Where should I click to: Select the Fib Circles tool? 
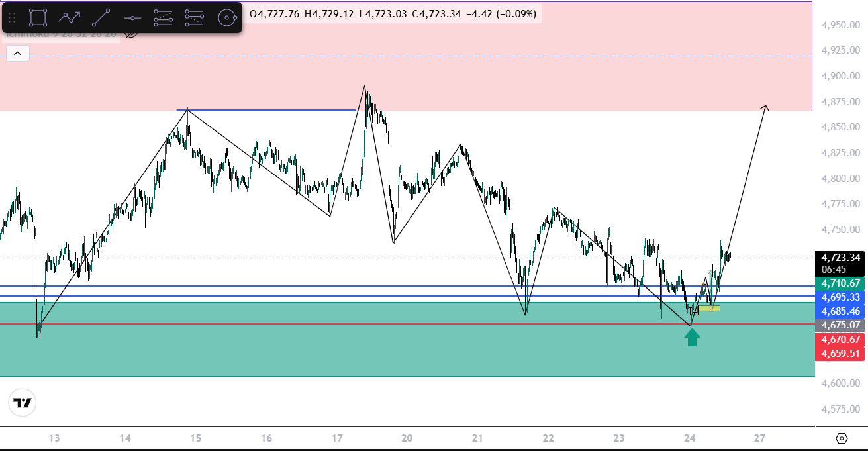click(x=226, y=18)
